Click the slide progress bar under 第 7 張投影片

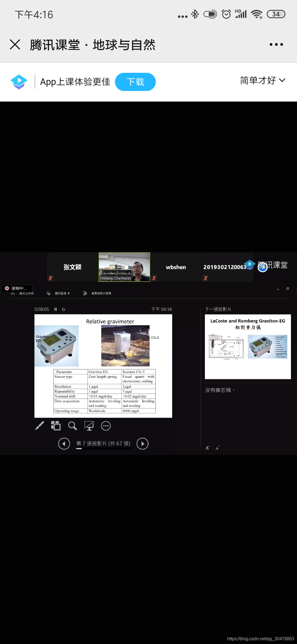pyautogui.click(x=103, y=449)
